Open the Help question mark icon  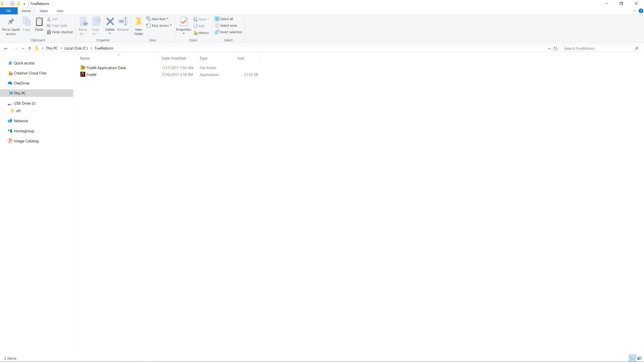tap(641, 11)
